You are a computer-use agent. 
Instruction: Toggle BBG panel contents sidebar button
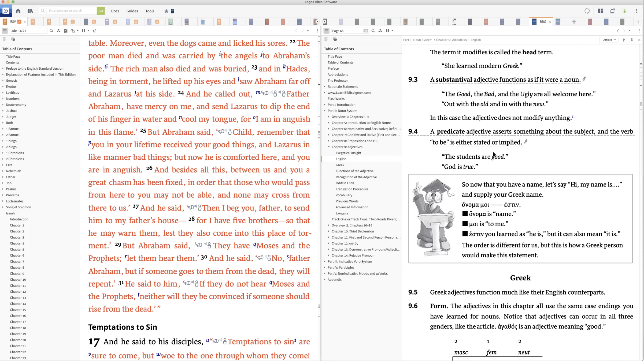point(326,31)
